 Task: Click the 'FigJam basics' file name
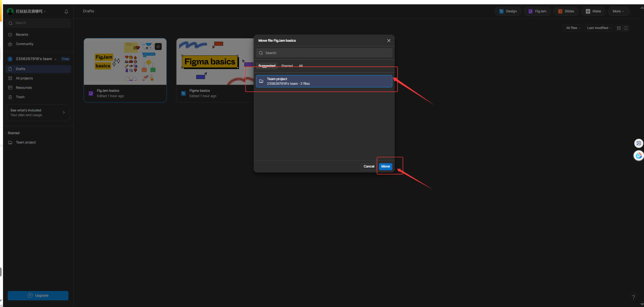[108, 91]
